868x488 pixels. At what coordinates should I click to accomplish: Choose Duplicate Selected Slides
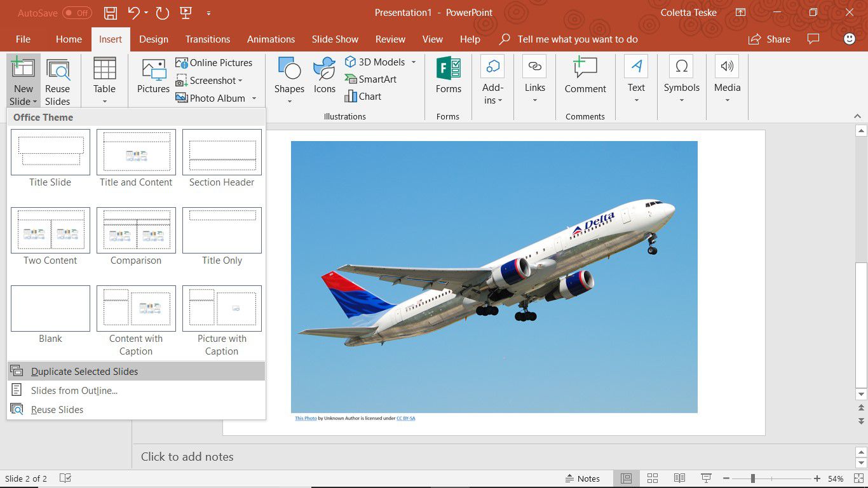coord(136,372)
